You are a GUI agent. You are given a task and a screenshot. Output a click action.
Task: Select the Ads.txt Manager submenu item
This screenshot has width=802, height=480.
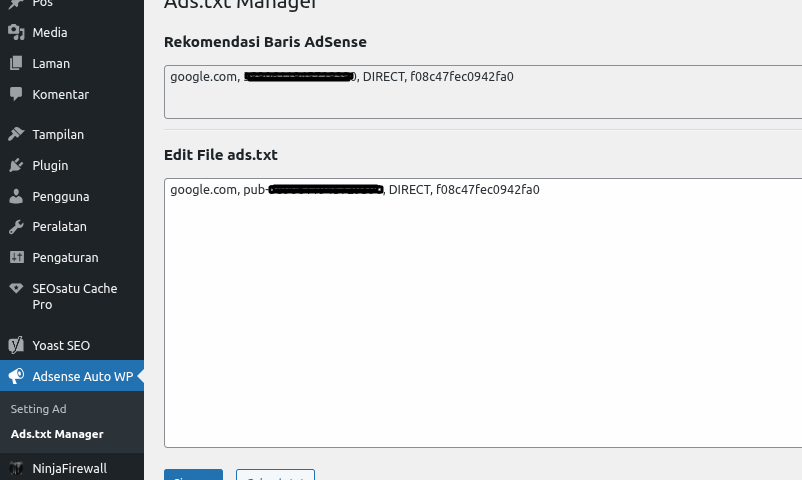pos(57,434)
